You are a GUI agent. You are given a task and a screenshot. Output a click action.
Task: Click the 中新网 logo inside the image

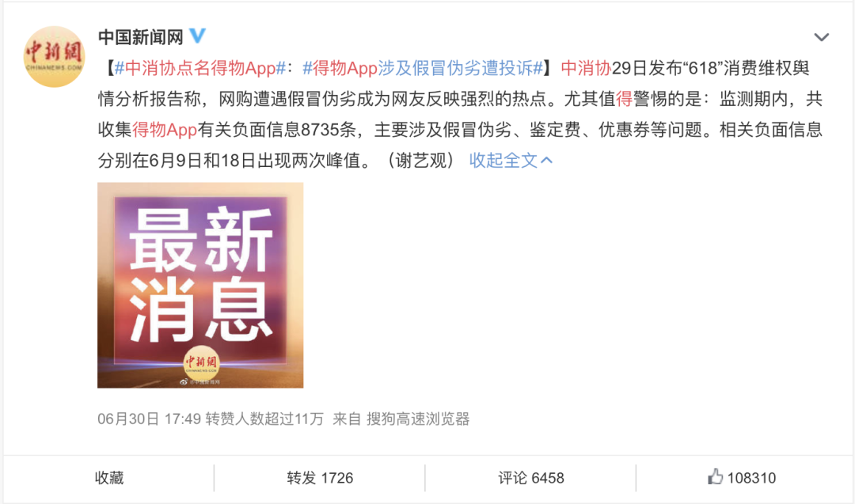point(200,362)
